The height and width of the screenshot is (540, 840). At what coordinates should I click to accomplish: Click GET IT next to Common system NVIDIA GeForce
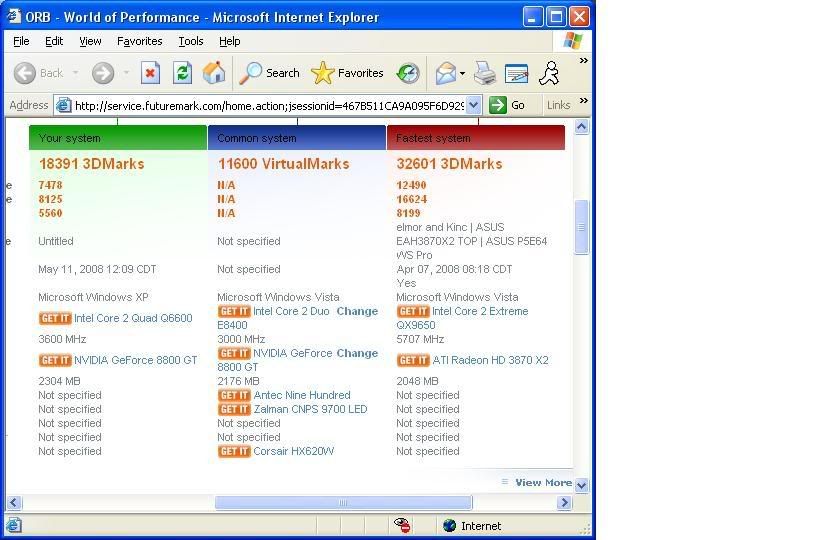(x=234, y=353)
